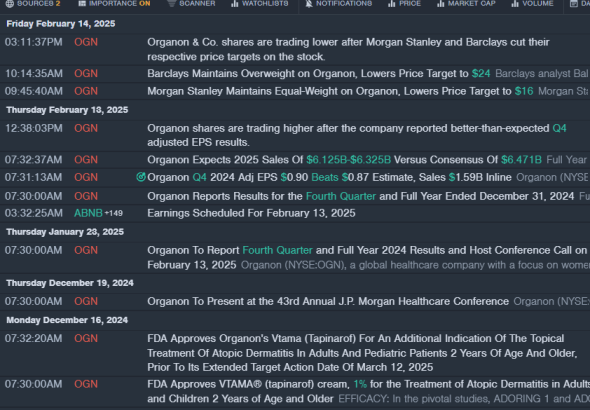The width and height of the screenshot is (590, 410).
Task: Click Thursday January 23, 2025 date header
Action: [x=65, y=232]
